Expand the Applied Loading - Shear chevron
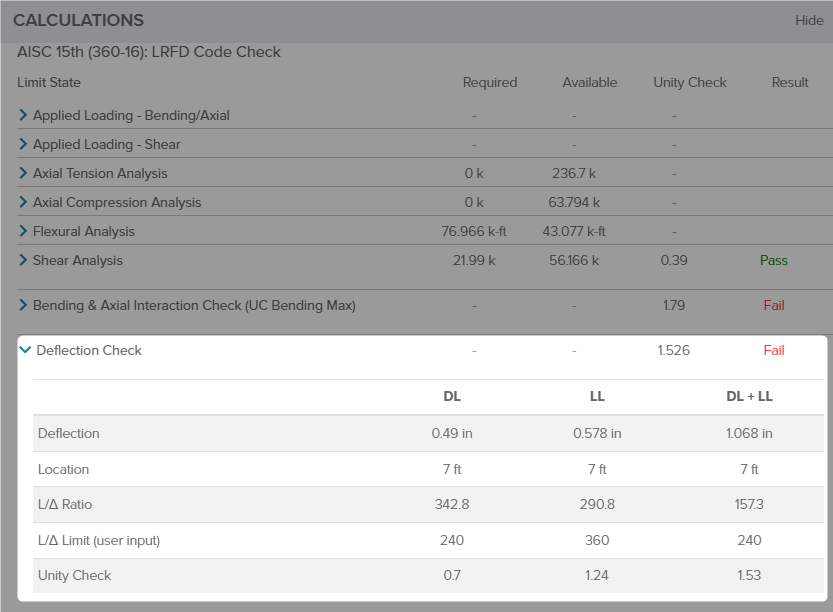The image size is (833, 612). tap(24, 144)
